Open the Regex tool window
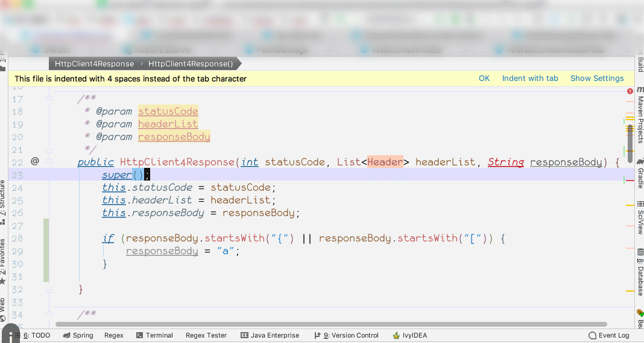Image resolution: width=644 pixels, height=343 pixels. [x=114, y=335]
